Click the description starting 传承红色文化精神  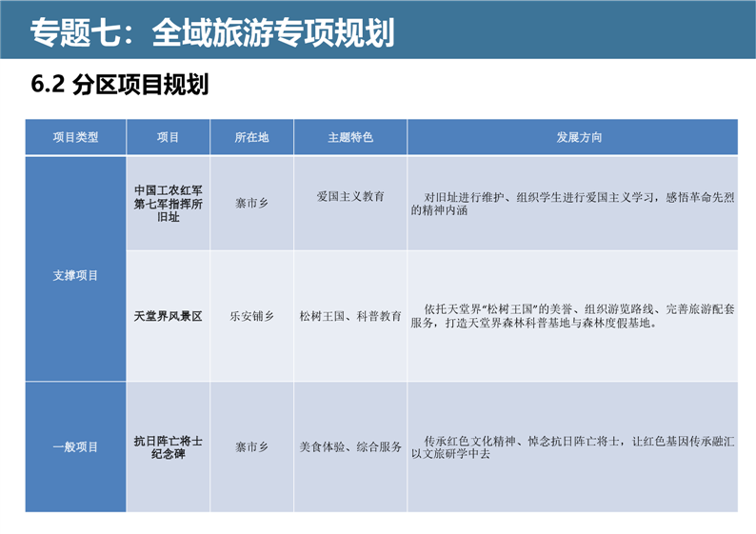pos(572,446)
